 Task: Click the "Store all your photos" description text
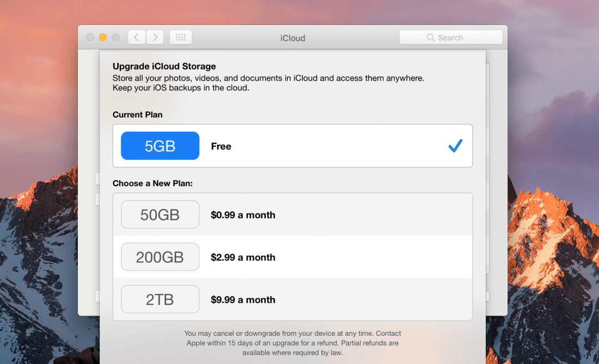(268, 83)
